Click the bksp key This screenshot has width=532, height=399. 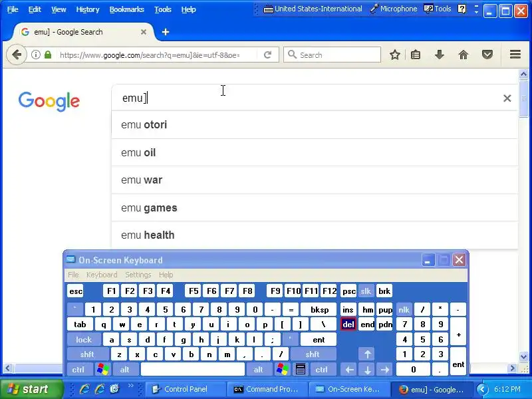(319, 309)
